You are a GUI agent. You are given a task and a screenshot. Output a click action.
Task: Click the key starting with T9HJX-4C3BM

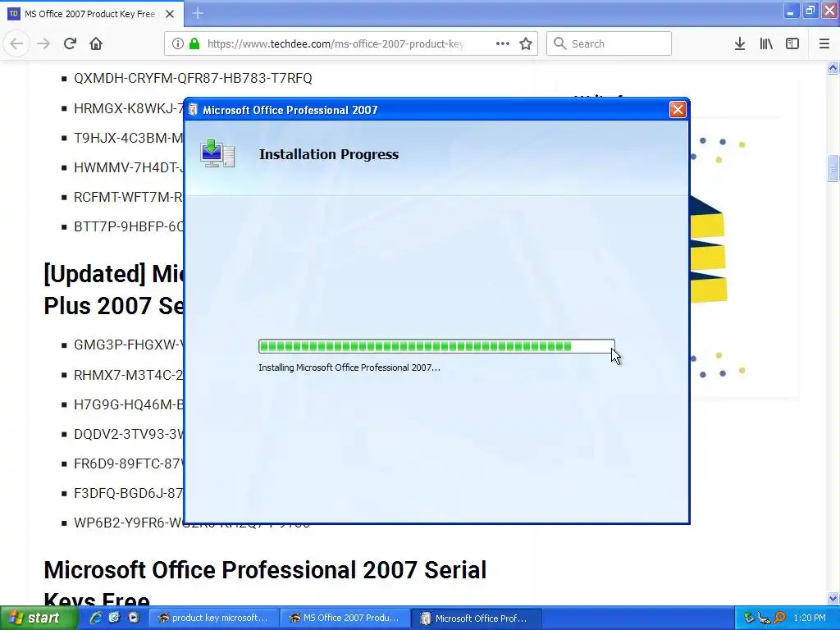pos(129,138)
